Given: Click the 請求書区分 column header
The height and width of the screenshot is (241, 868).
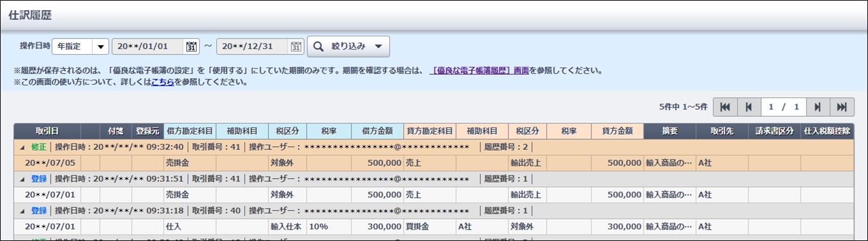Looking at the screenshot, I should pyautogui.click(x=774, y=131).
